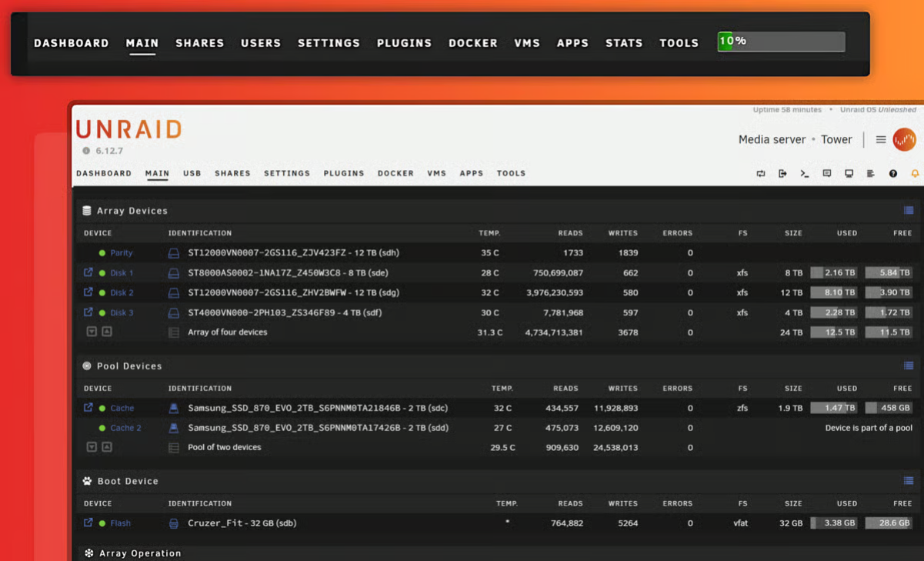The image size is (924, 561).
Task: Open the Cache 2 device link
Action: coord(125,428)
